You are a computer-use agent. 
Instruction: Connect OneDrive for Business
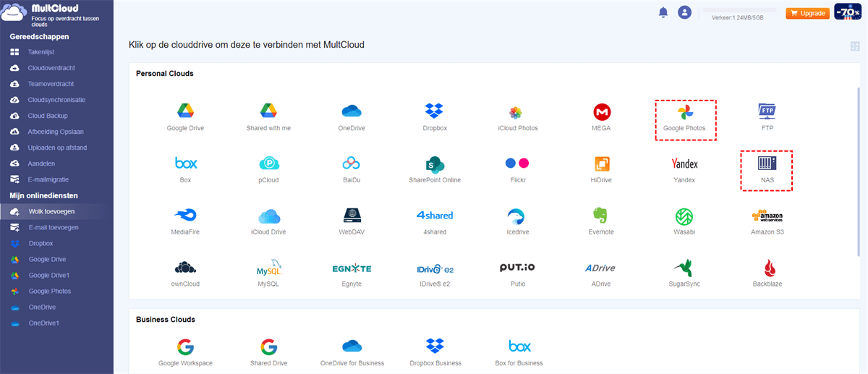(x=352, y=346)
